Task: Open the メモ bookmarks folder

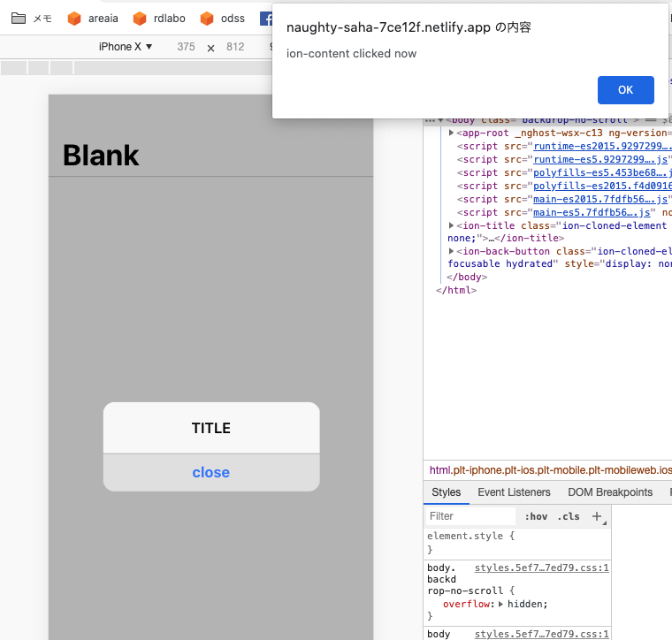Action: click(31, 19)
